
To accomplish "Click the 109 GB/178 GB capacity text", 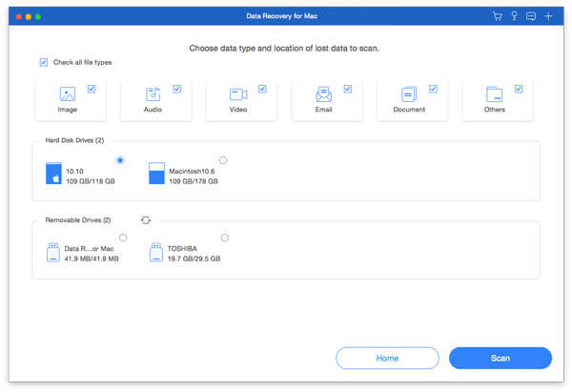I will 193,181.
